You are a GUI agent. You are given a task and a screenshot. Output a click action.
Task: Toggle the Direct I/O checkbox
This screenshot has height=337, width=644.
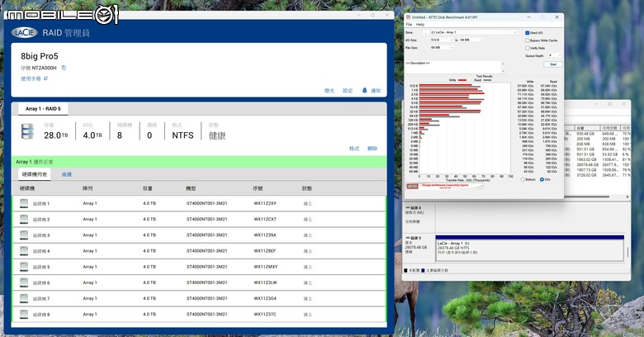point(527,33)
